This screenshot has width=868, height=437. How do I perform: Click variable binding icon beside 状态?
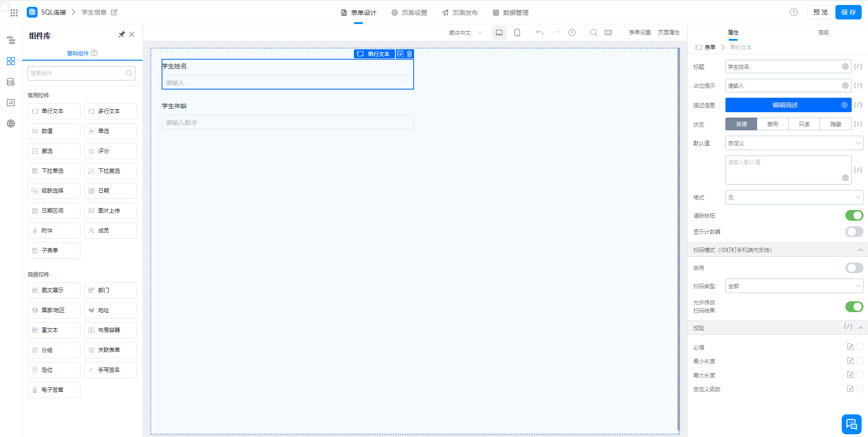pyautogui.click(x=858, y=124)
